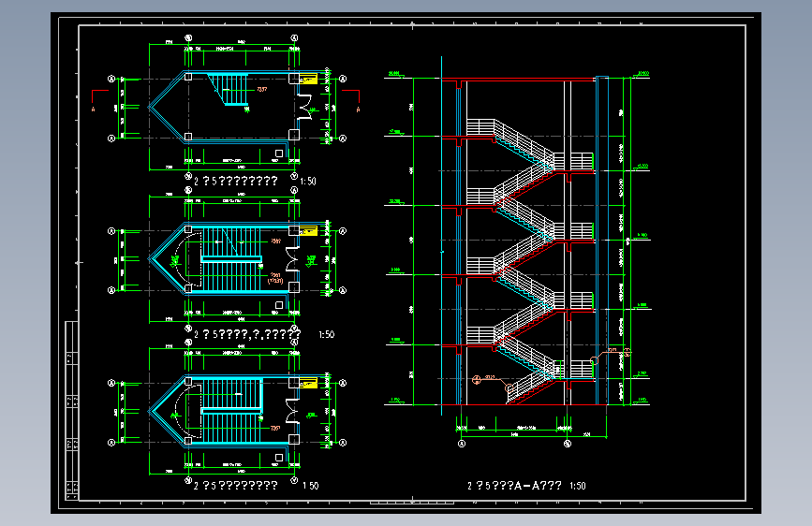Image resolution: width=812 pixels, height=526 pixels.
Task: Click the '1 50' scale beside the bottom floor plan title
Action: (x=310, y=486)
